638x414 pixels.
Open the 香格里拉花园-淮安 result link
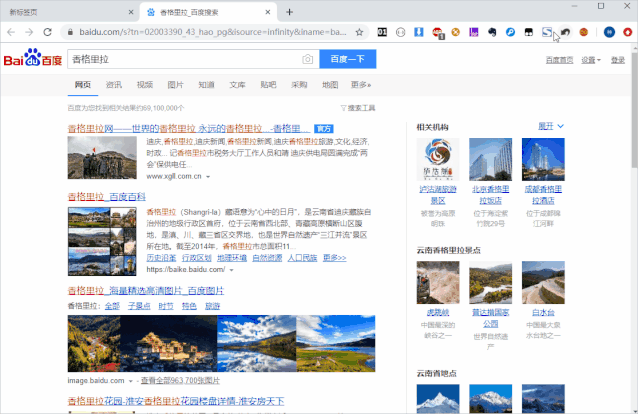[x=176, y=401]
